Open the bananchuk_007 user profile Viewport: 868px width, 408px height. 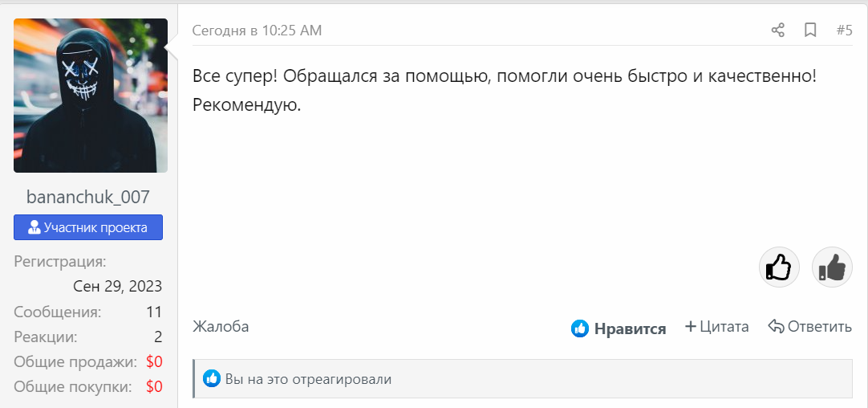[x=88, y=197]
